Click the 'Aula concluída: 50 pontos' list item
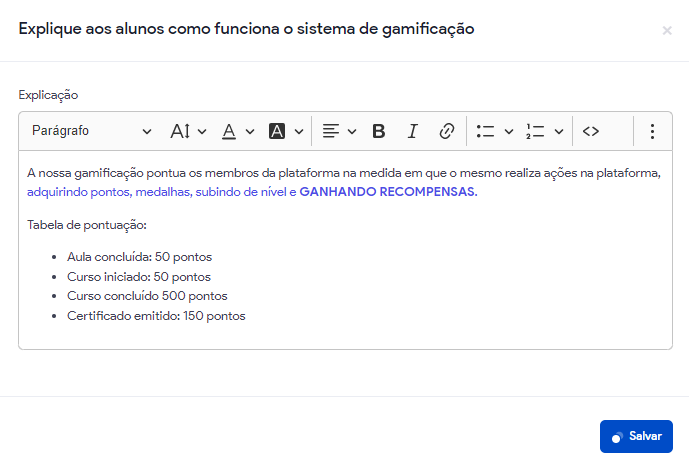 [139, 257]
